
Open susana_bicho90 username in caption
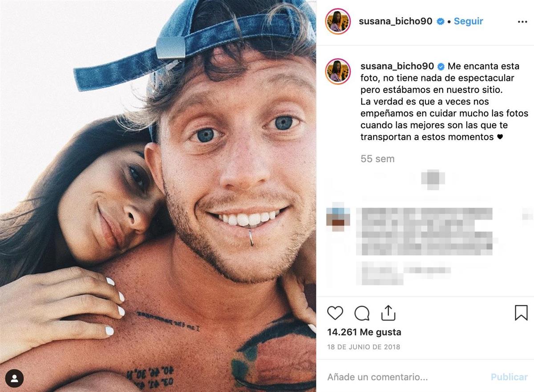tap(397, 67)
